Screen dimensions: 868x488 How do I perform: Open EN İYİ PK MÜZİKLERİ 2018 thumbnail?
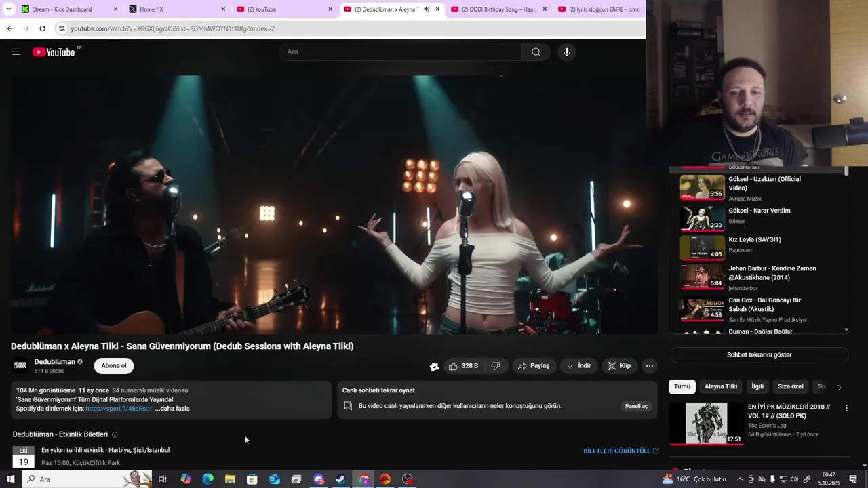[x=706, y=424]
